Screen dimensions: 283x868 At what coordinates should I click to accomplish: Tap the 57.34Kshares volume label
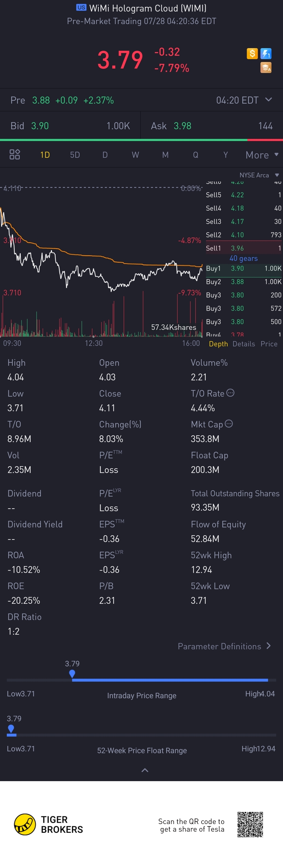(173, 327)
